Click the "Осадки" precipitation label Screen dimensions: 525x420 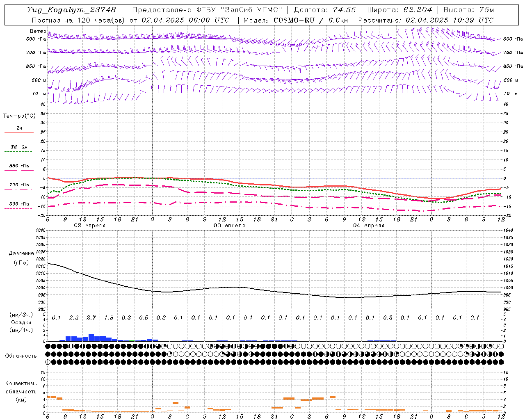point(21,322)
